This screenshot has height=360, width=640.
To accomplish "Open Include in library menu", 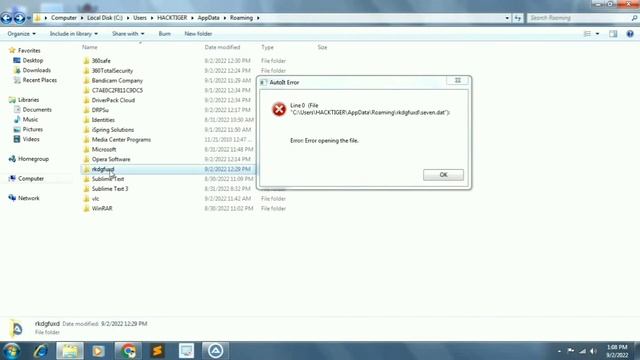I will (73, 34).
